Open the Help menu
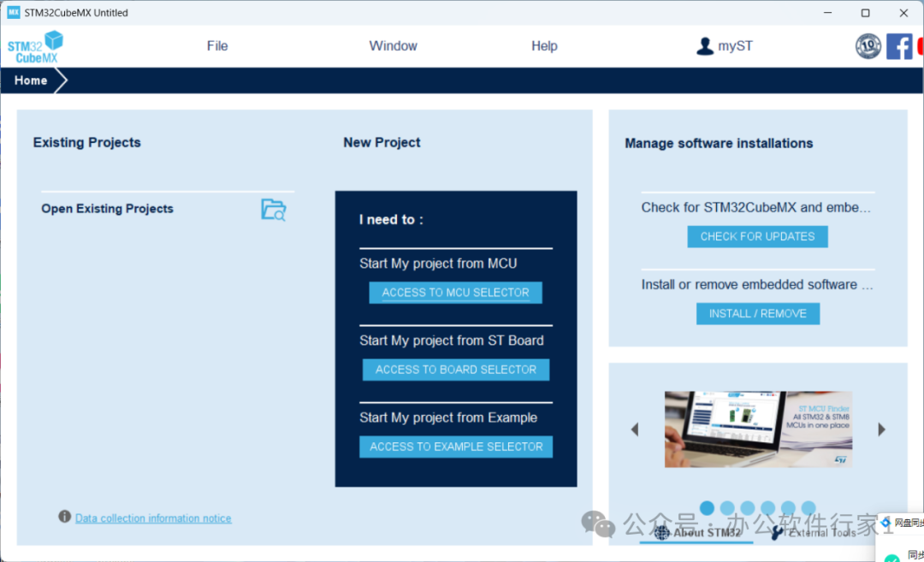924x562 pixels. click(544, 46)
